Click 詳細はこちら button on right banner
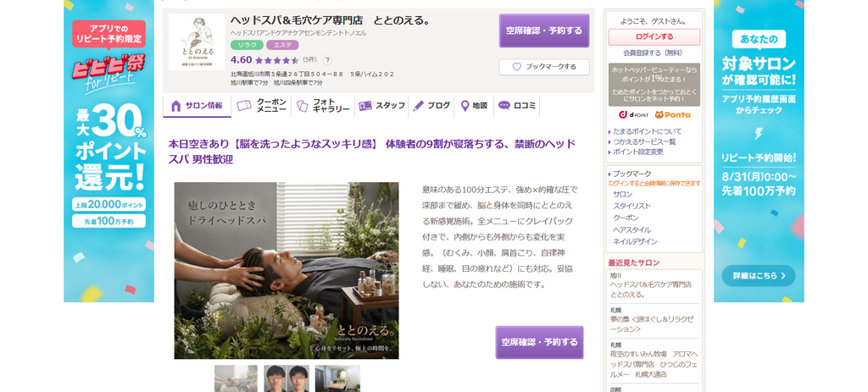The image size is (868, 392). tap(759, 276)
